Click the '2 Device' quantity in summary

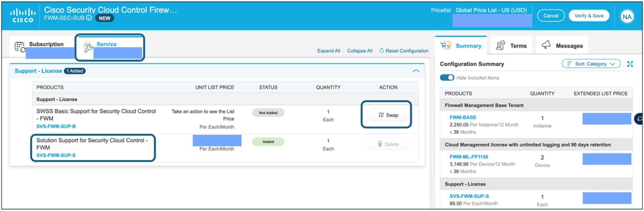coord(542,161)
